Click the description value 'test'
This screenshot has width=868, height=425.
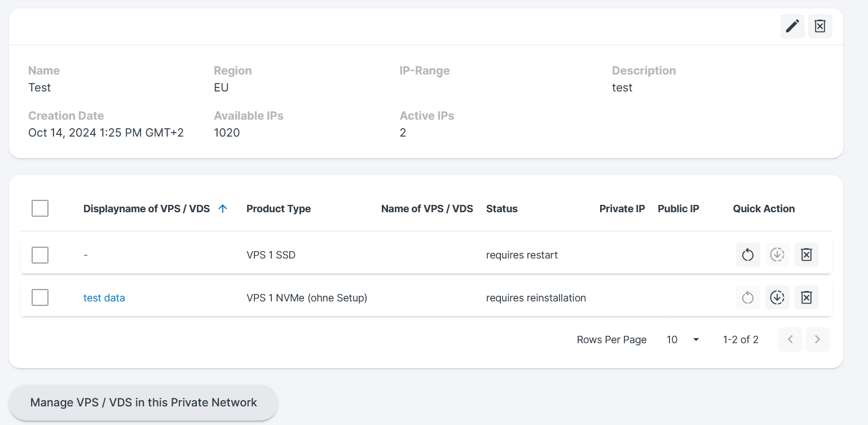click(x=622, y=87)
